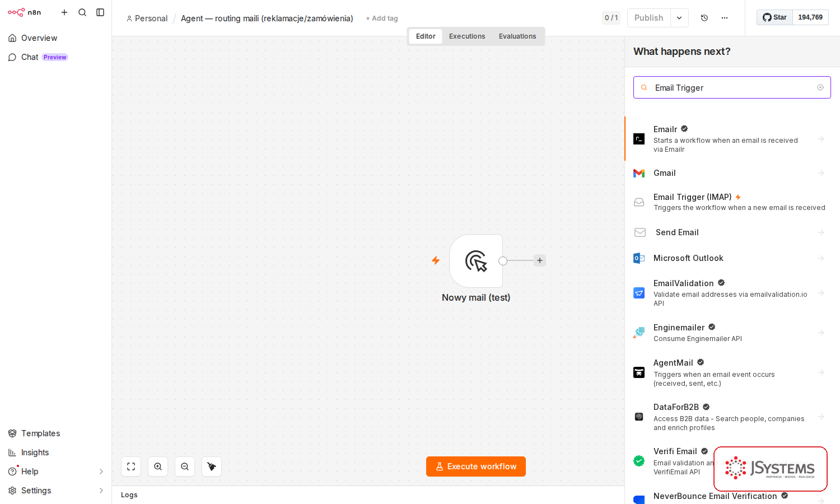Zoom in on canvas
Viewport: 840px width, 504px height.
158,466
